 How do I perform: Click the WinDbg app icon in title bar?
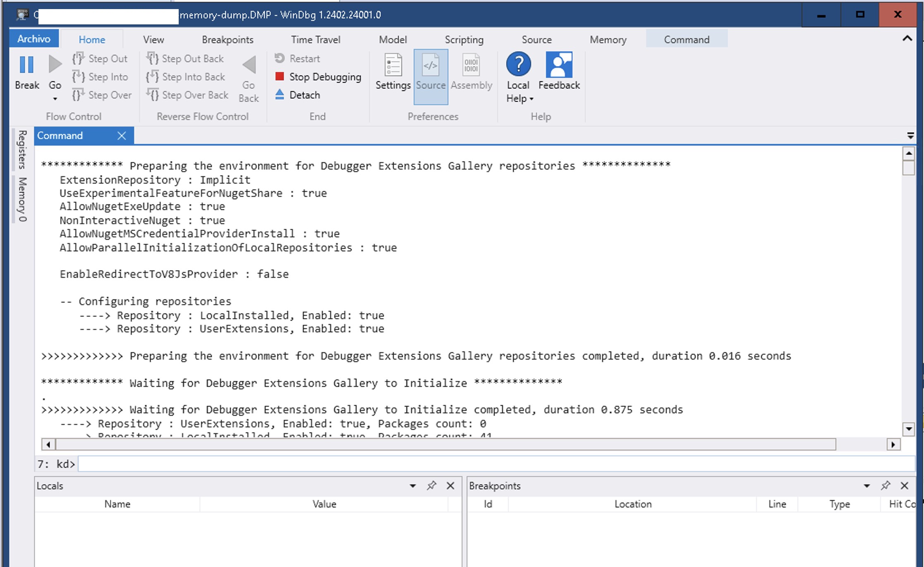(x=23, y=14)
